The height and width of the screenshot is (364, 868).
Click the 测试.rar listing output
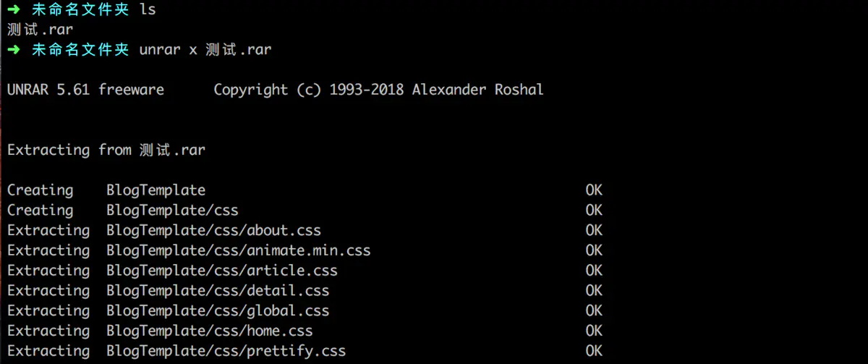(x=40, y=30)
